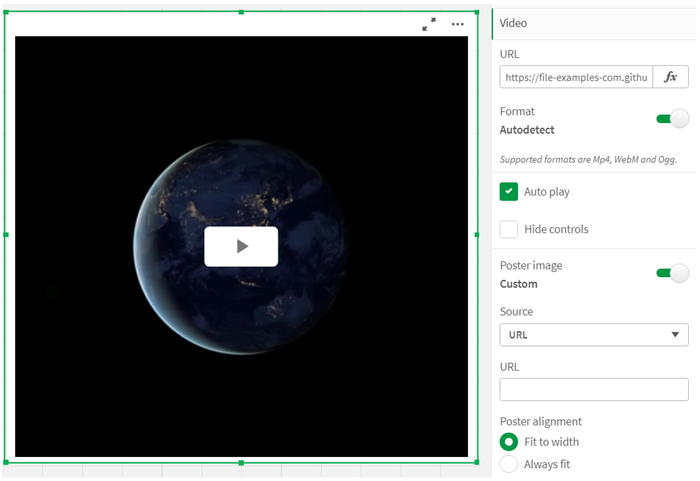Select the Fit to width radio option
Image resolution: width=700 pixels, height=481 pixels.
pyautogui.click(x=509, y=442)
